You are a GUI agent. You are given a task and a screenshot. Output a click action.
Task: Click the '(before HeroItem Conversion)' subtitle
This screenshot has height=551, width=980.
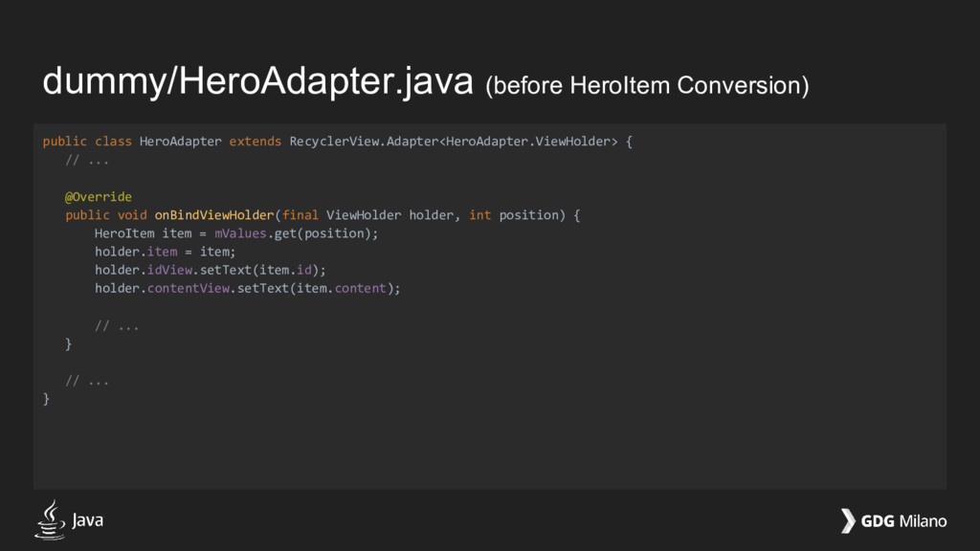(x=647, y=85)
